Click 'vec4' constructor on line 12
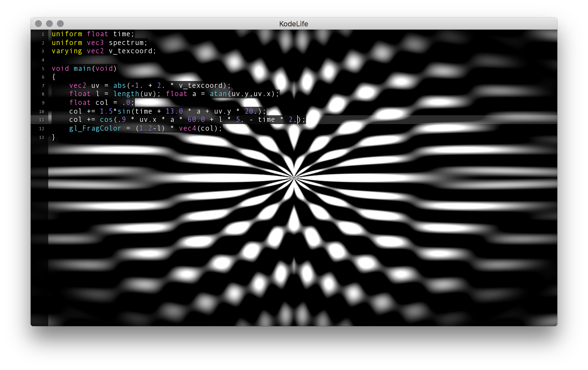 tap(188, 128)
